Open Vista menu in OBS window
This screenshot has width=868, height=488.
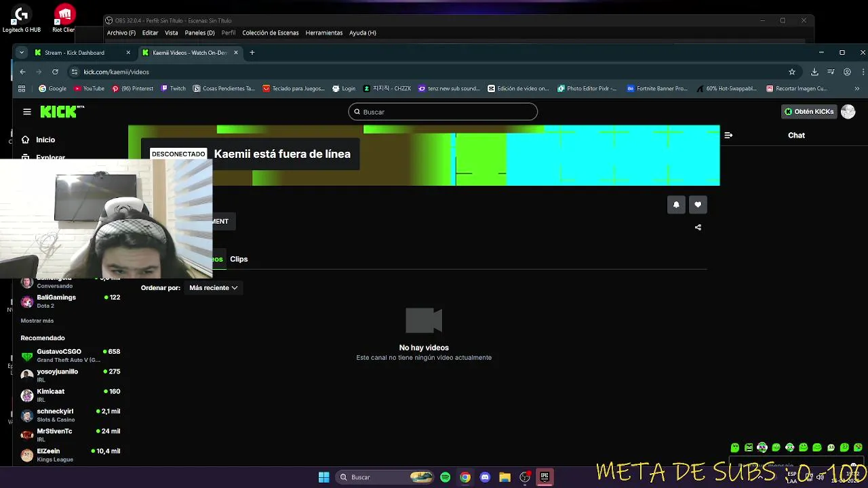[x=171, y=33]
